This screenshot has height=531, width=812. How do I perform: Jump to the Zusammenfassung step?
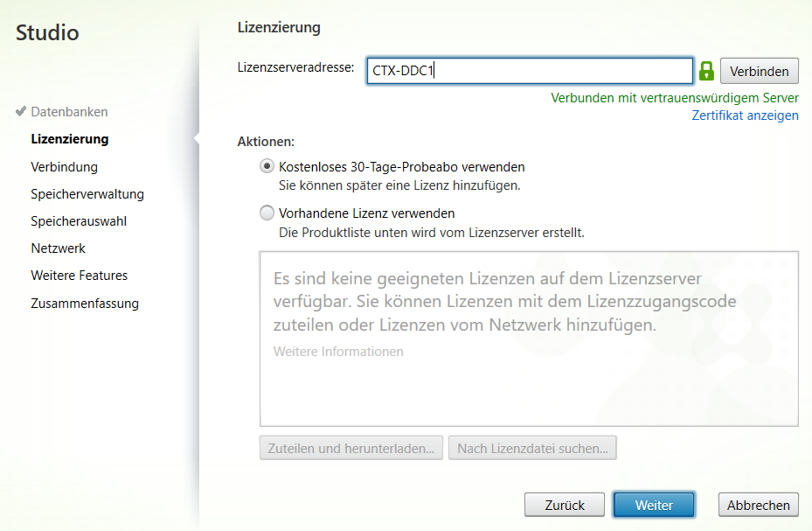pos(84,303)
